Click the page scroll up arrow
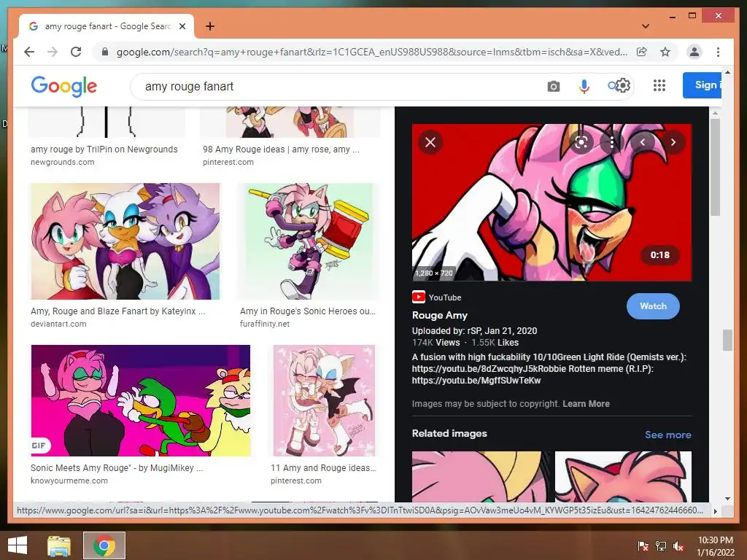Image resolution: width=747 pixels, height=560 pixels. (727, 72)
